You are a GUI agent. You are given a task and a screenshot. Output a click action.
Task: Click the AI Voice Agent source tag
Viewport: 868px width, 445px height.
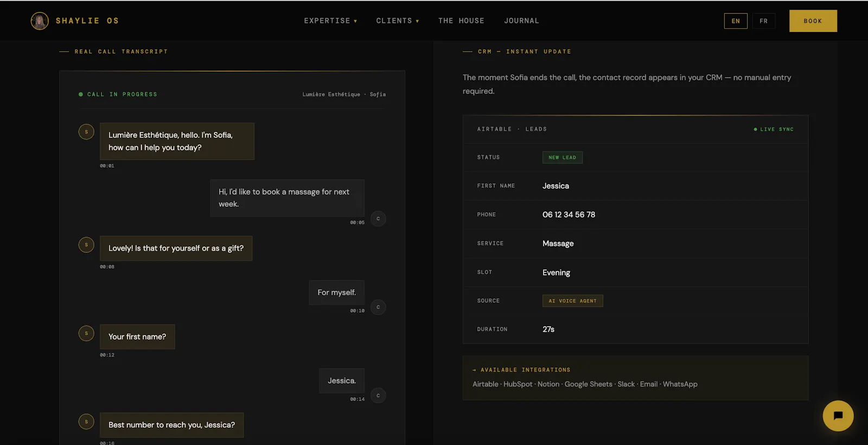click(x=573, y=301)
